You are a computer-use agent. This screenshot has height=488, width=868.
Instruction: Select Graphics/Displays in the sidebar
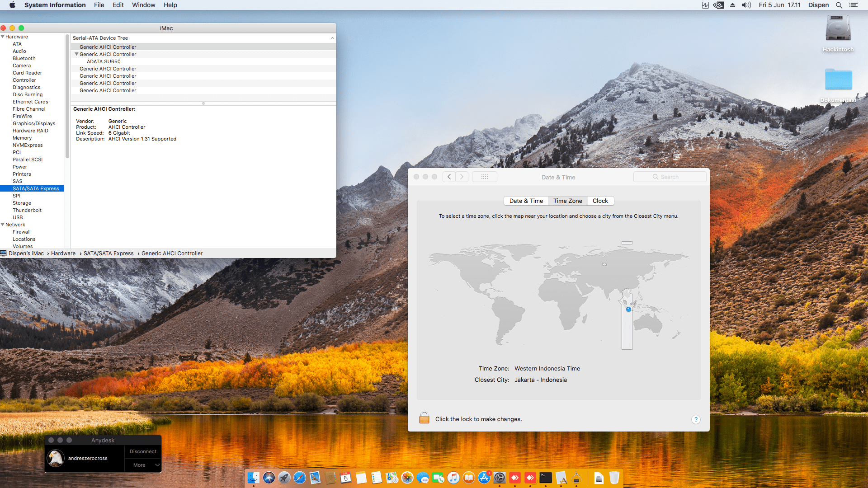pyautogui.click(x=34, y=123)
